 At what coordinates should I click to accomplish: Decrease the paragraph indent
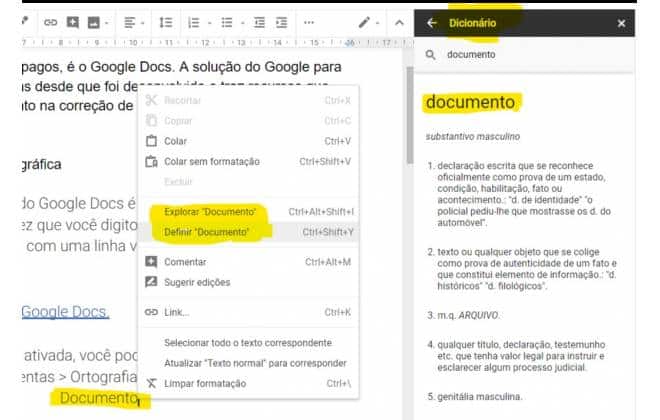coord(259,22)
